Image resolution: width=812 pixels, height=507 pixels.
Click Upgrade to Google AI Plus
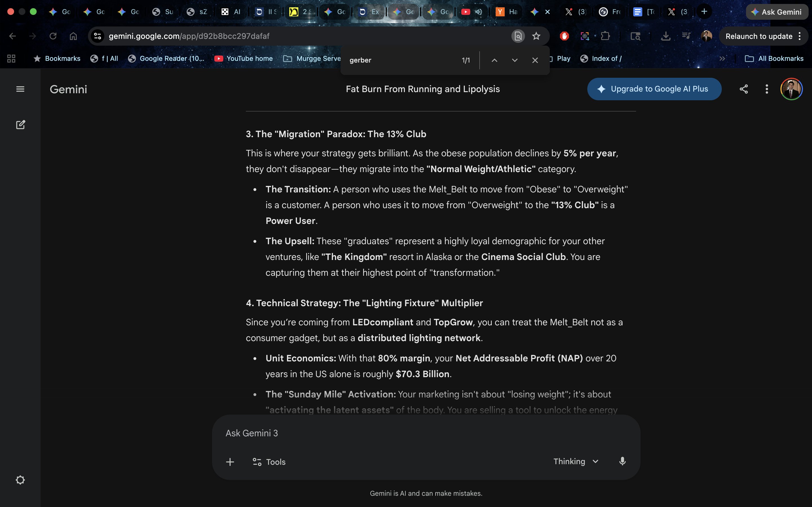pyautogui.click(x=654, y=89)
